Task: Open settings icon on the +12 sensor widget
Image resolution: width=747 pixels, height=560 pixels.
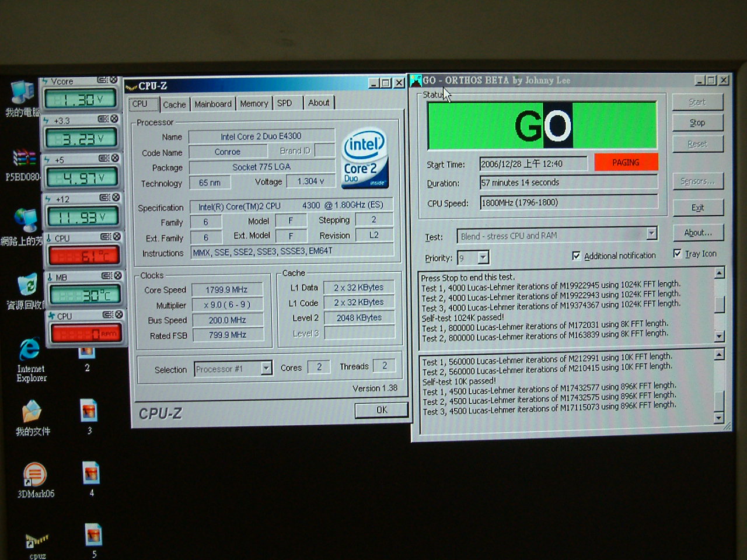Action: pos(105,197)
